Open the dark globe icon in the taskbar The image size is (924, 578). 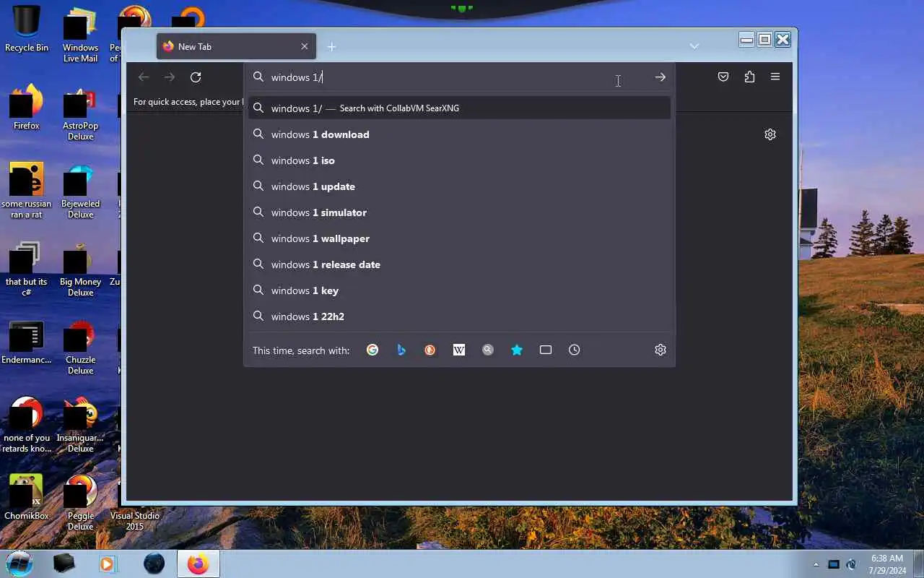[x=154, y=564]
